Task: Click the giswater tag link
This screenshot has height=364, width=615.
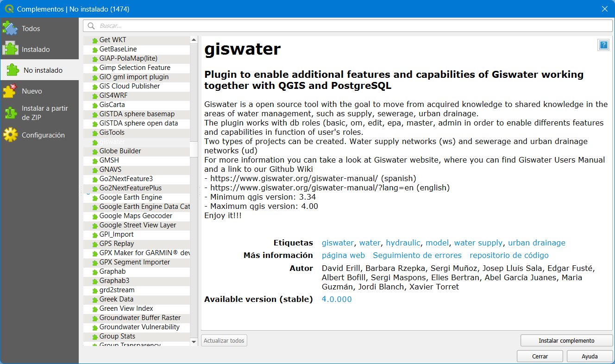Action: 338,243
